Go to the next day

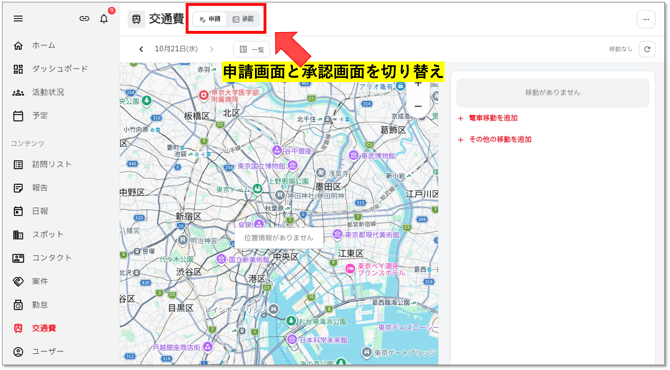click(212, 49)
